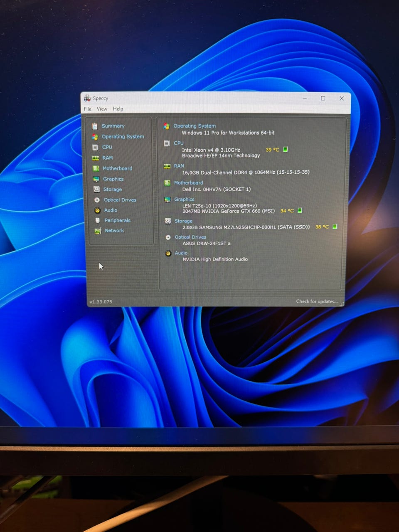
Task: Open the RAM heading link in summary
Action: tap(179, 166)
